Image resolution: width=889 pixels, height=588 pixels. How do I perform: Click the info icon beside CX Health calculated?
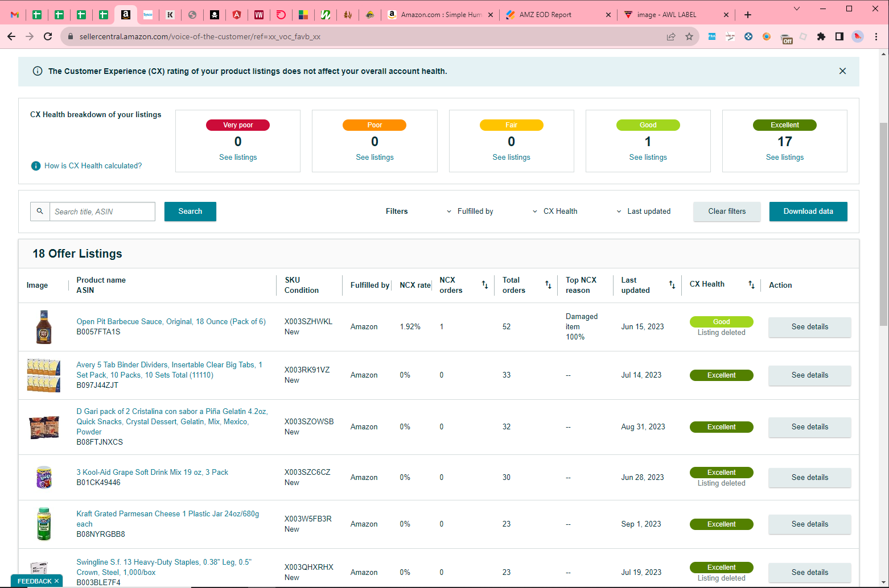coord(36,166)
